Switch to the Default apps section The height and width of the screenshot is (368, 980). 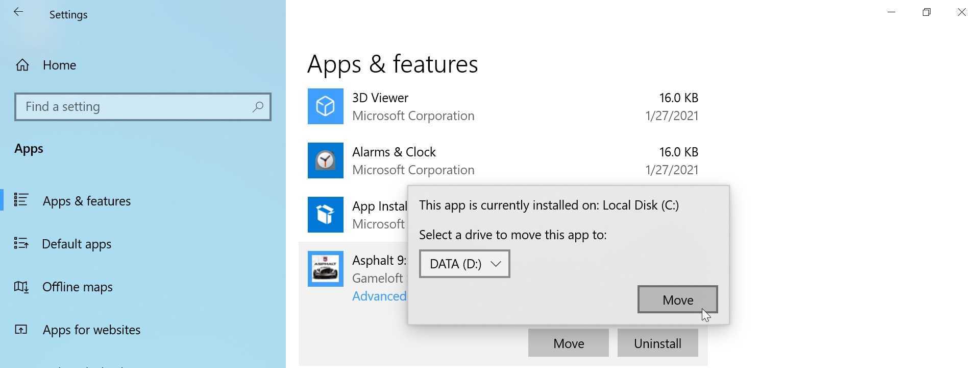coord(77,244)
